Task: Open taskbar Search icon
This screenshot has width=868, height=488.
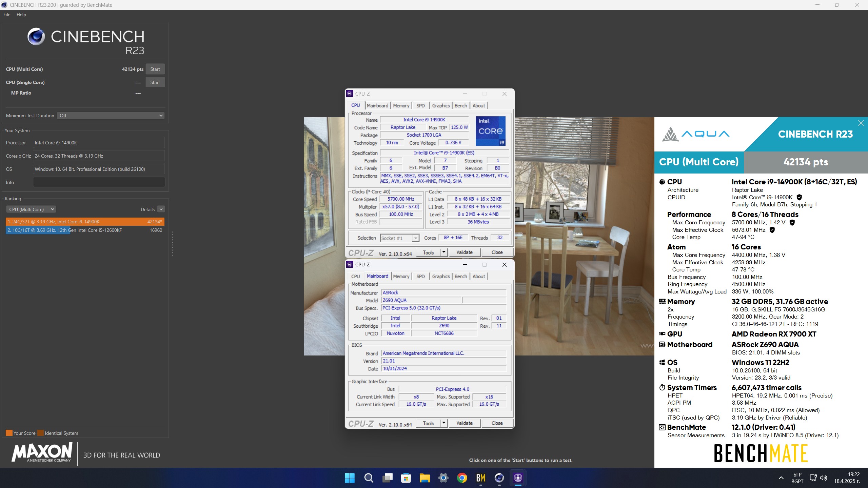Action: pyautogui.click(x=369, y=478)
